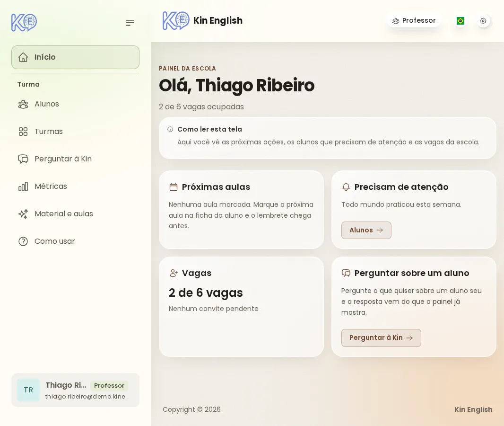Click the Alunos people icon in sidebar
This screenshot has height=426, width=504.
(x=23, y=104)
